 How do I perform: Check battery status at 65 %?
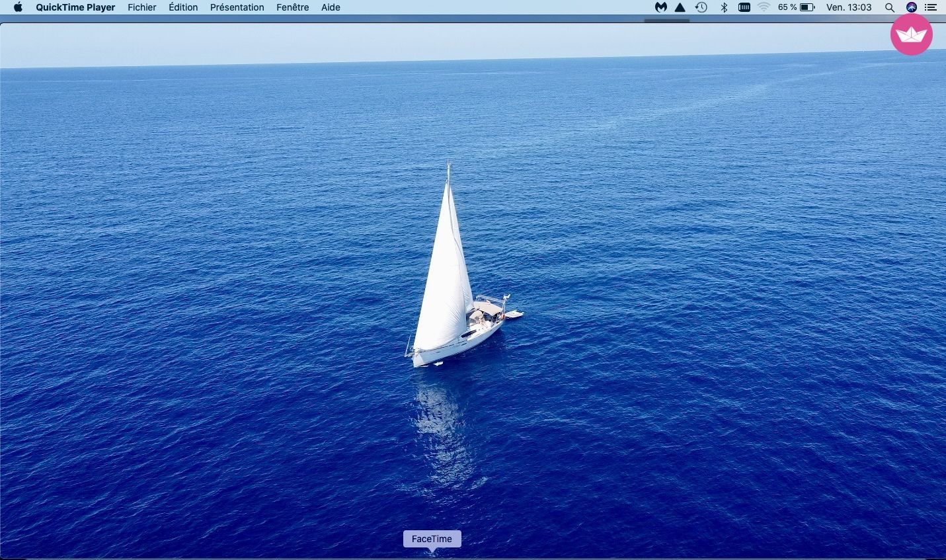(x=797, y=7)
